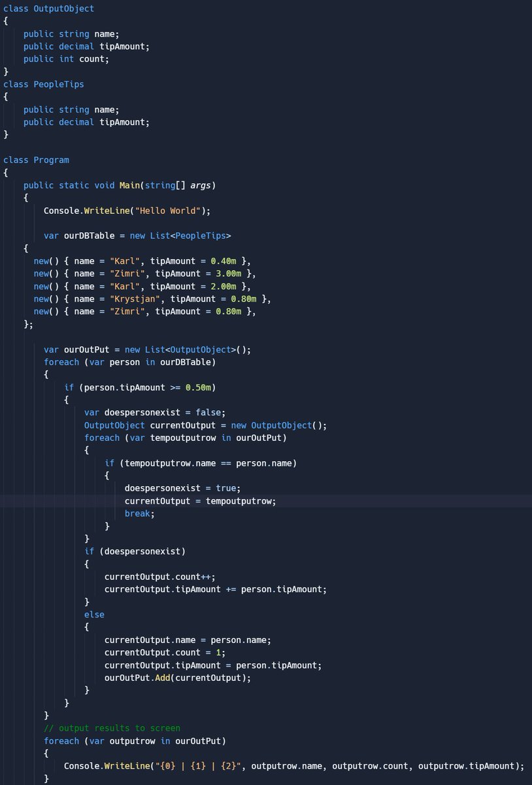Click the '// output results to screen' comment
The width and height of the screenshot is (532, 785).
[112, 728]
